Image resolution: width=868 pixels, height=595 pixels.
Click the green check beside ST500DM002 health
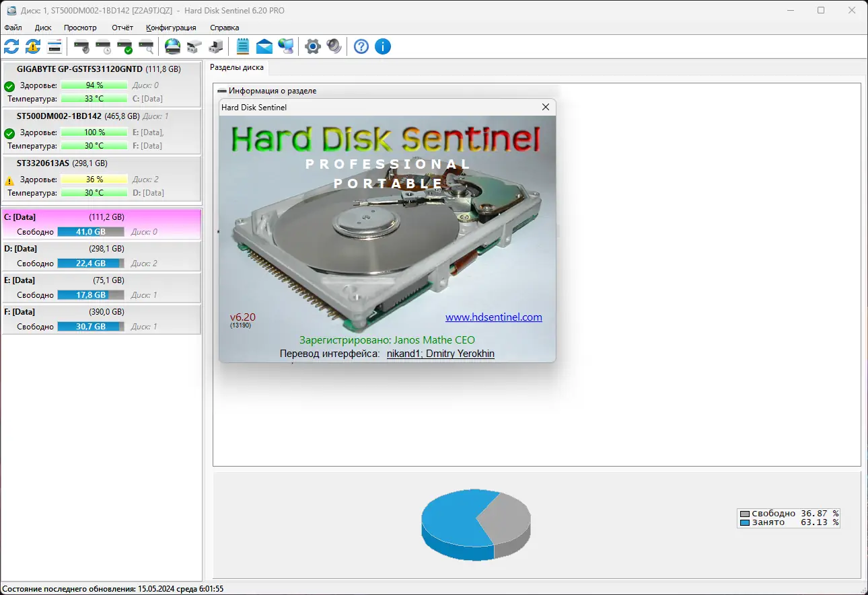(x=9, y=133)
